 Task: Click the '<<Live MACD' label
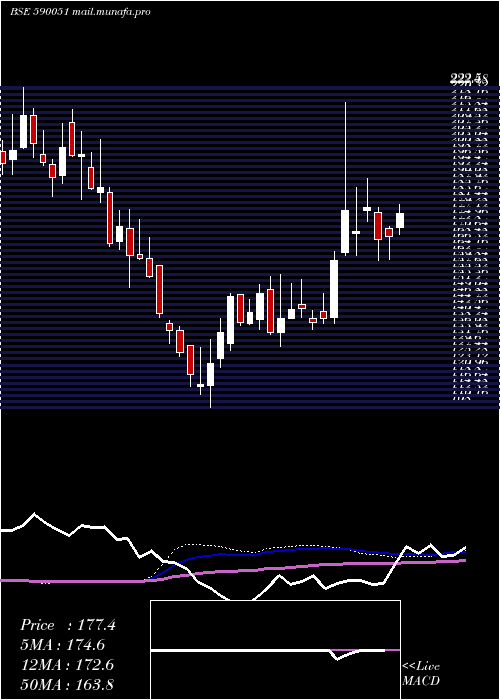click(x=421, y=674)
